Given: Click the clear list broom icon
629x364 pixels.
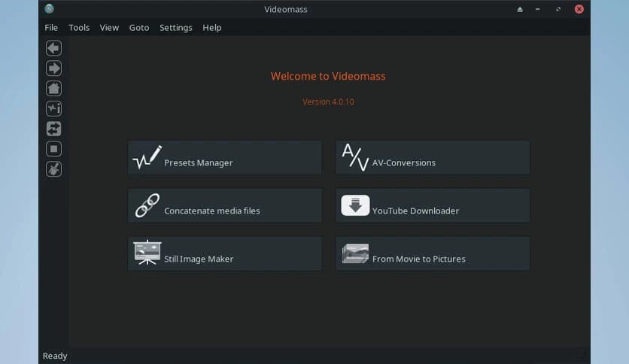Looking at the screenshot, I should coord(53,169).
